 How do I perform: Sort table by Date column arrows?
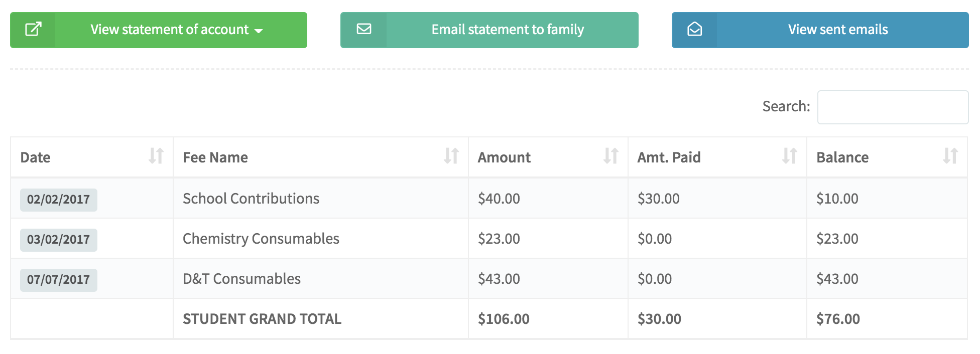pos(156,156)
